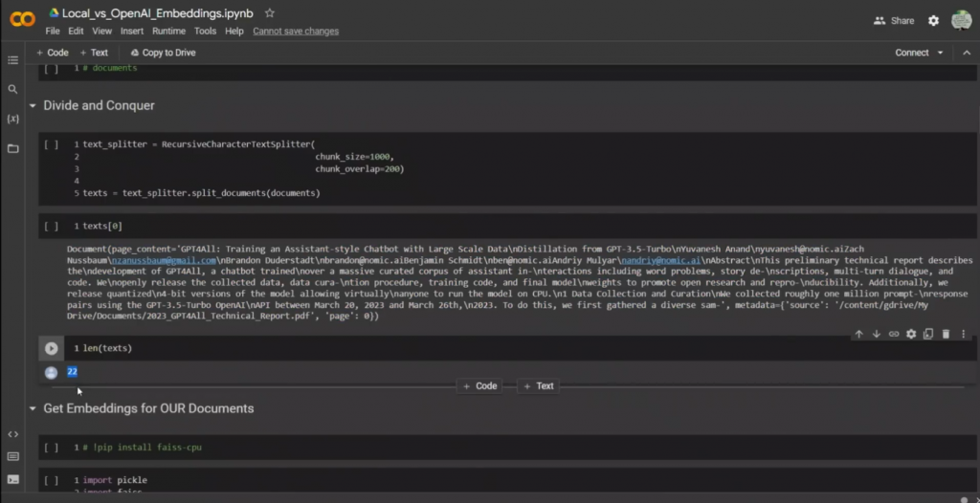Open cell editor settings gear
The width and height of the screenshot is (980, 503).
911,335
